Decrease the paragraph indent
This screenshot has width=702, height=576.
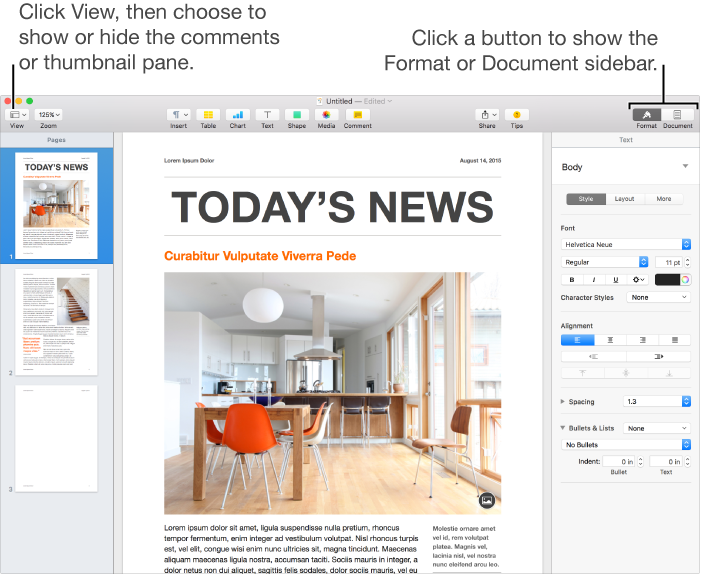(594, 357)
